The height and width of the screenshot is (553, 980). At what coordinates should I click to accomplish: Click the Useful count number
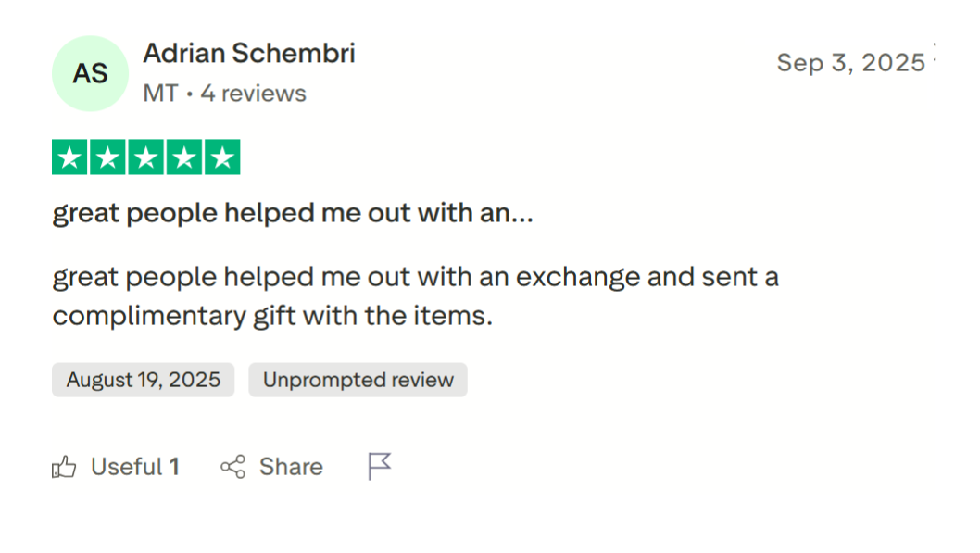coord(174,467)
